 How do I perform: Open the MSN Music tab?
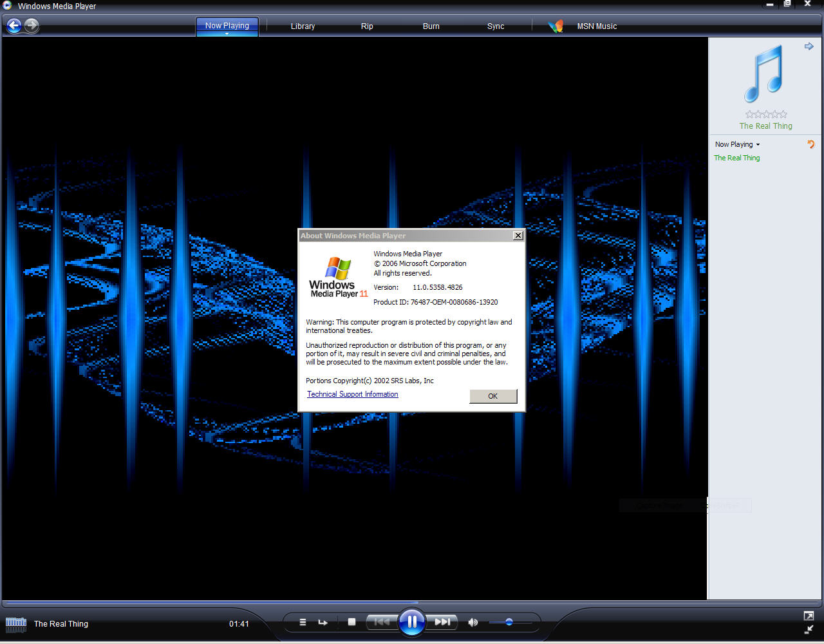click(x=597, y=26)
